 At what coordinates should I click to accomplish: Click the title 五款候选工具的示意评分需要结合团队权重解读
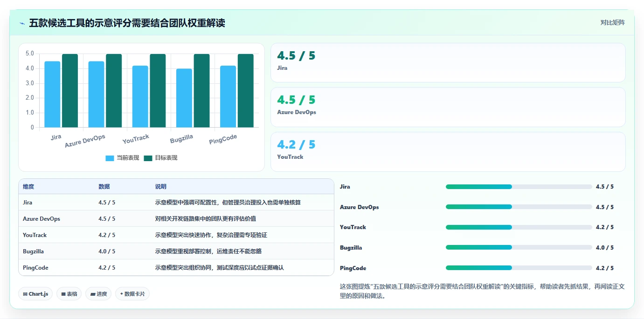(127, 23)
